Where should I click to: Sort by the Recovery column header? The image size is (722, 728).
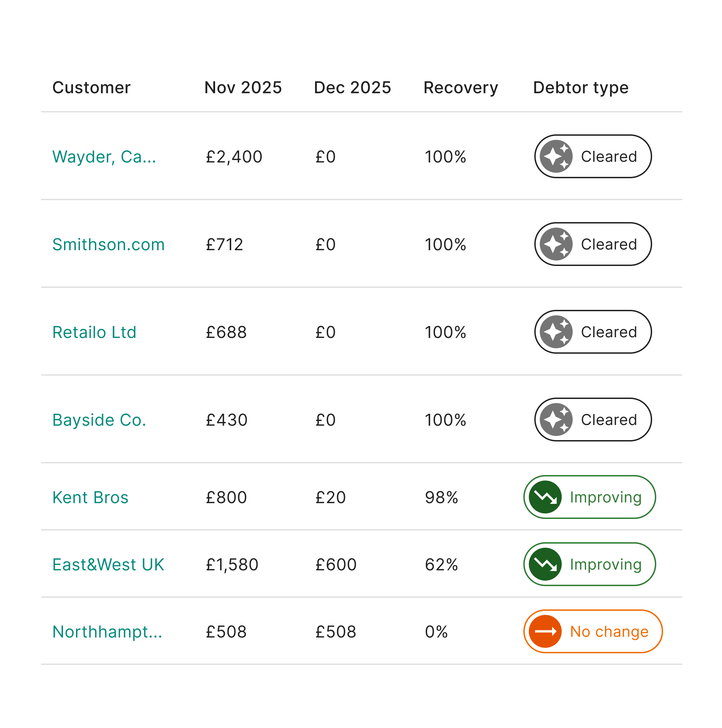(461, 88)
